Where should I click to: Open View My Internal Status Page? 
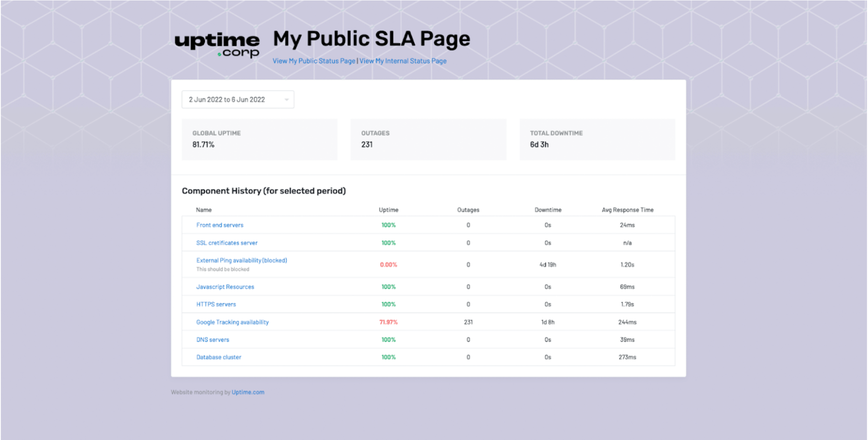tap(403, 61)
